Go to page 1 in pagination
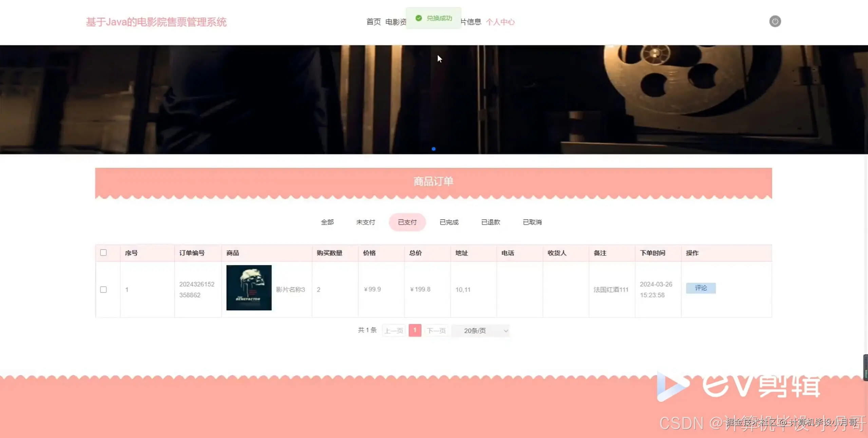Image resolution: width=868 pixels, height=438 pixels. [415, 330]
